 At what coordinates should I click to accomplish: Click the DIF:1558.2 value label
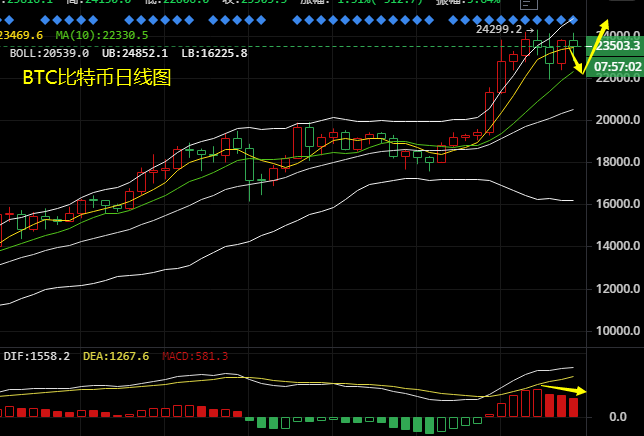click(x=36, y=356)
